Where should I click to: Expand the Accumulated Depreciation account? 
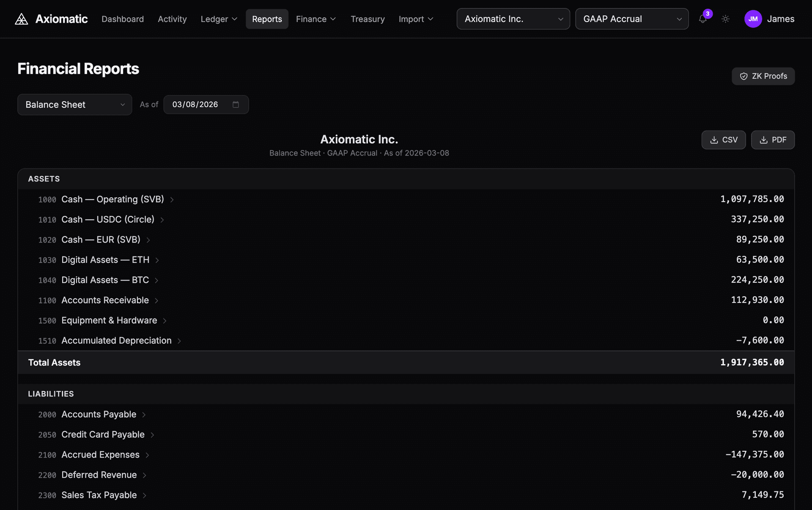tap(179, 341)
